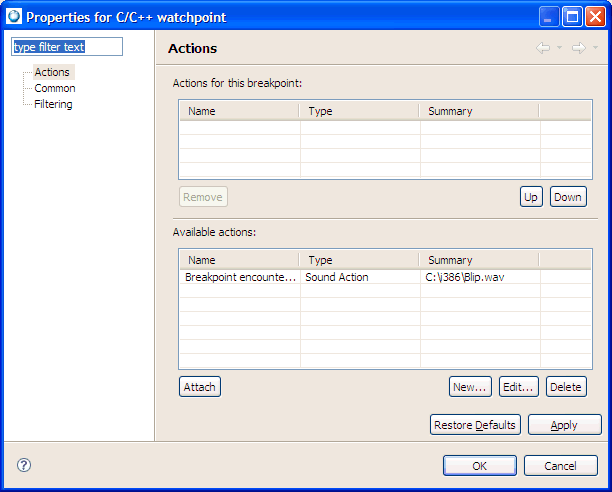Image resolution: width=612 pixels, height=492 pixels.
Task: Attach the selected available action
Action: tap(199, 386)
